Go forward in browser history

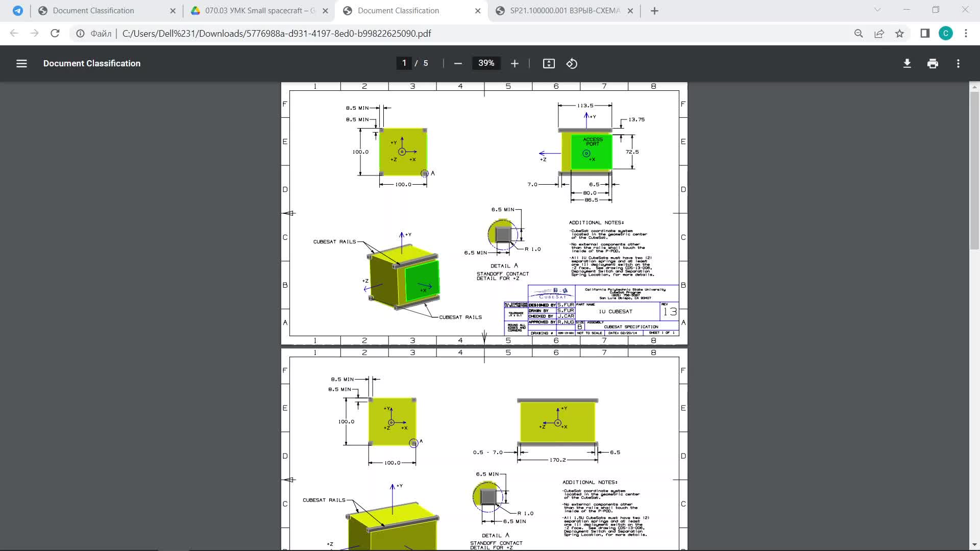tap(34, 33)
